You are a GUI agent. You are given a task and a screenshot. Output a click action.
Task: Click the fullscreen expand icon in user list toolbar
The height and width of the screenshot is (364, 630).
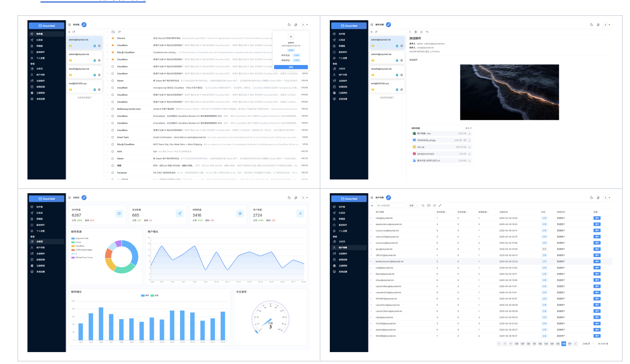[x=440, y=205]
